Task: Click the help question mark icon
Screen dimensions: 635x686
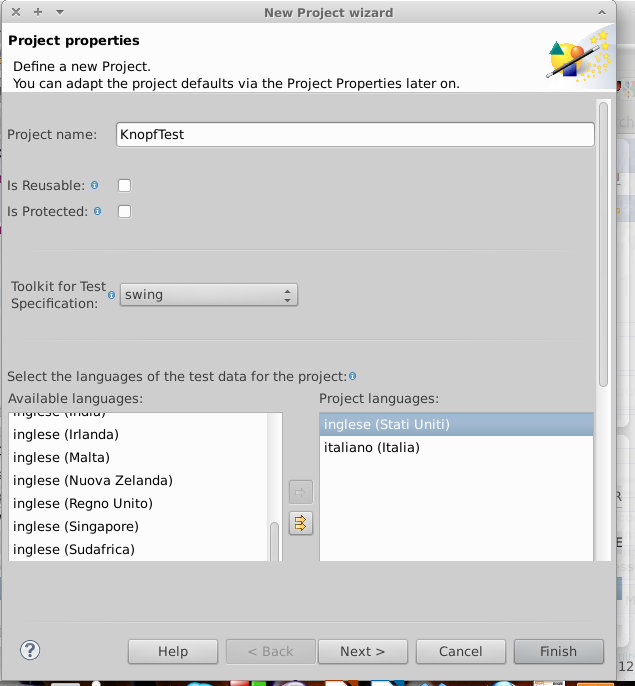Action: [30, 651]
